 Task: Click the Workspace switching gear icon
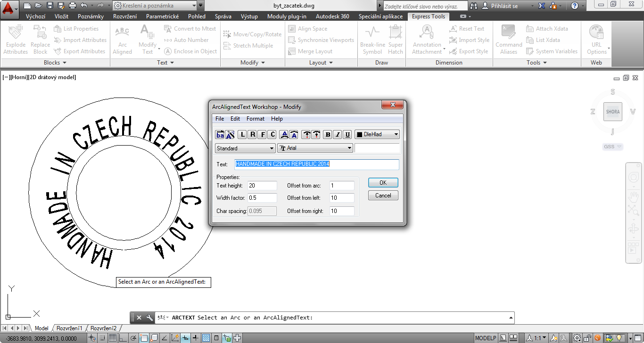(x=577, y=338)
